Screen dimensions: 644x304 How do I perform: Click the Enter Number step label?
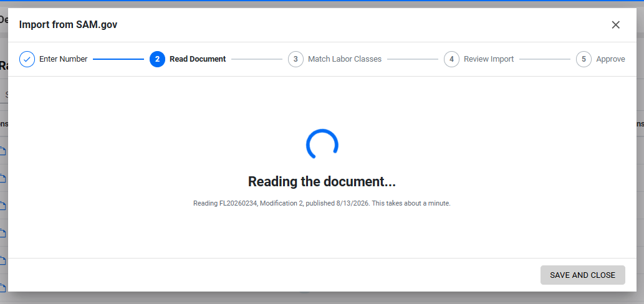[63, 59]
